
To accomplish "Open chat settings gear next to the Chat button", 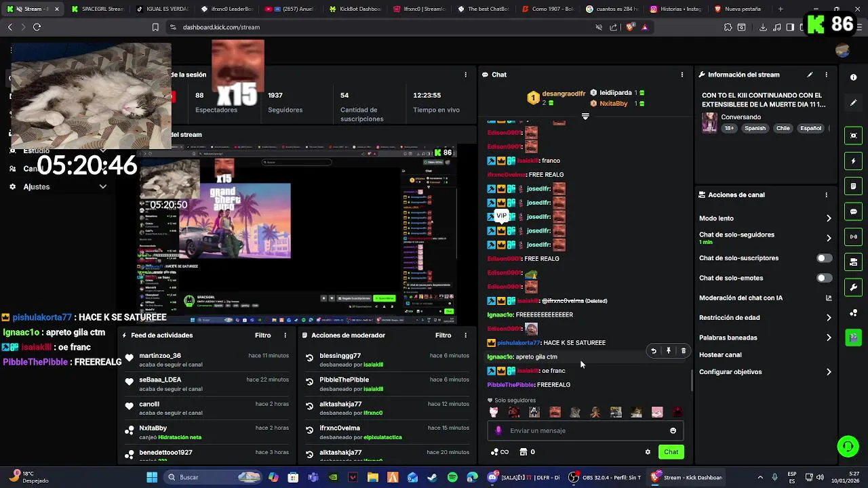I will coord(648,452).
